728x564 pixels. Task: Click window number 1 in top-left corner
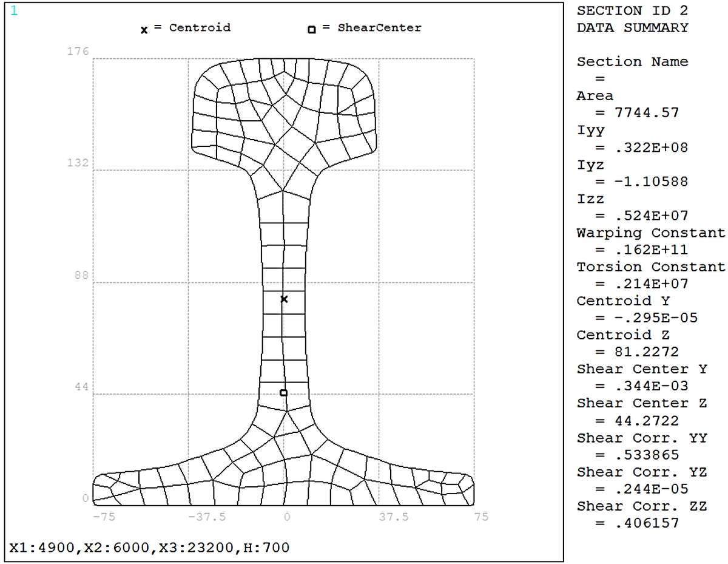pyautogui.click(x=15, y=12)
